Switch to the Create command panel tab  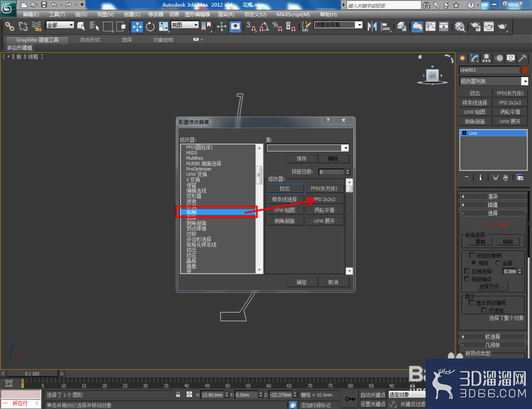[x=462, y=58]
